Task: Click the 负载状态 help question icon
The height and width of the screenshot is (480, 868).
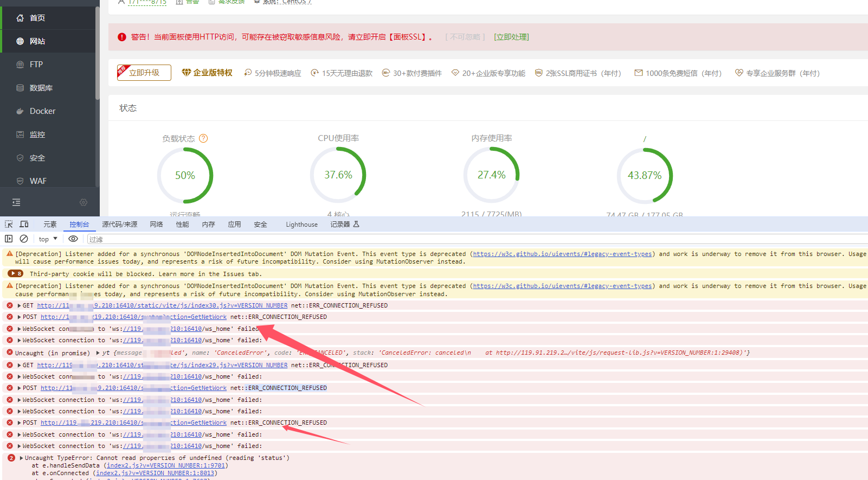Action: (x=203, y=138)
